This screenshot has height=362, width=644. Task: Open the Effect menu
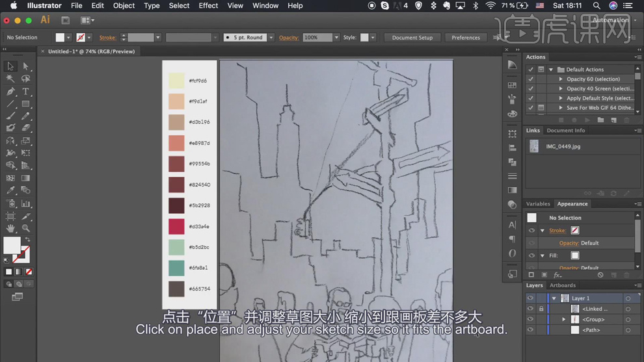point(208,6)
